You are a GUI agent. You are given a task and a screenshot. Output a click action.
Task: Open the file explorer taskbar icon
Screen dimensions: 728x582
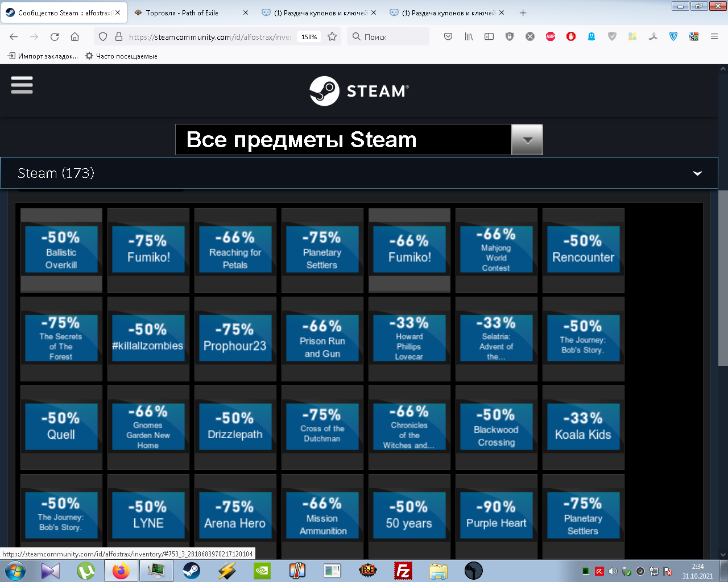(x=439, y=571)
